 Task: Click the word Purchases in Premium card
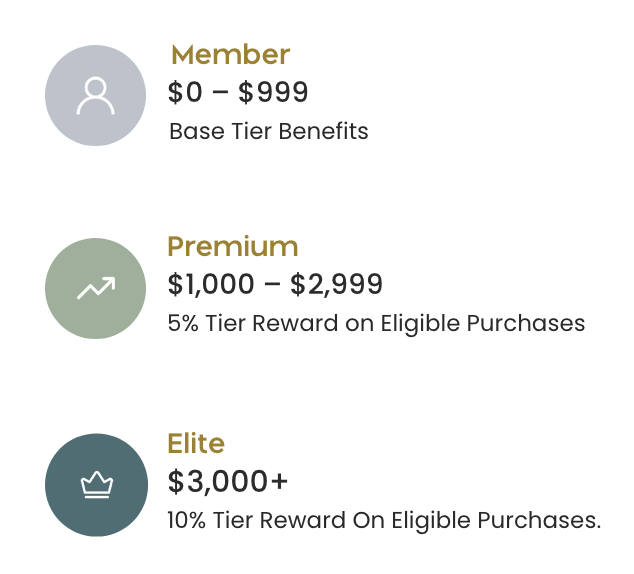point(535,323)
